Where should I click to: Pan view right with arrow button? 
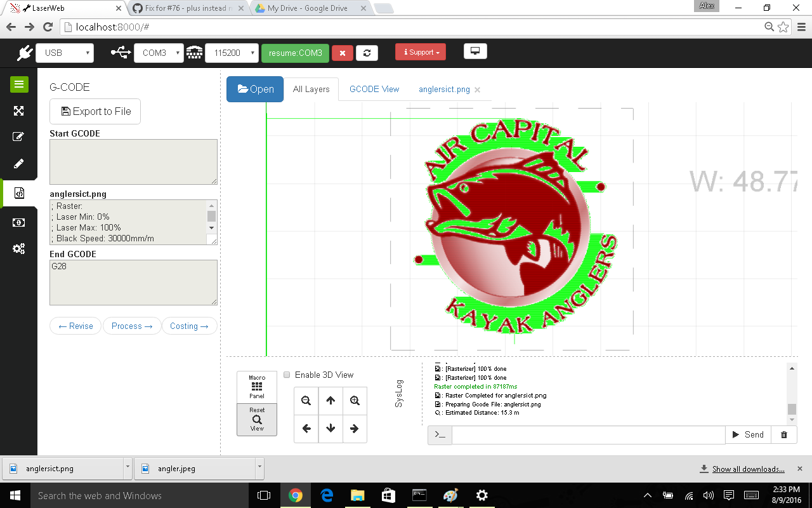pos(355,429)
